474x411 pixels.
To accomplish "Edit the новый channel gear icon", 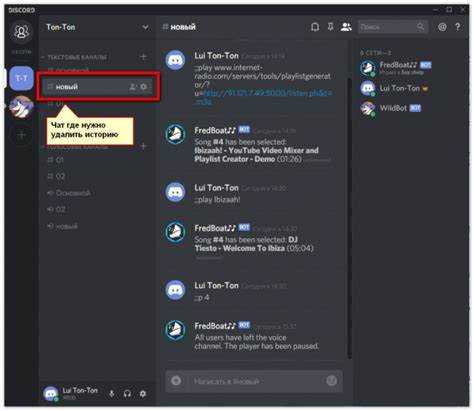I will 143,87.
